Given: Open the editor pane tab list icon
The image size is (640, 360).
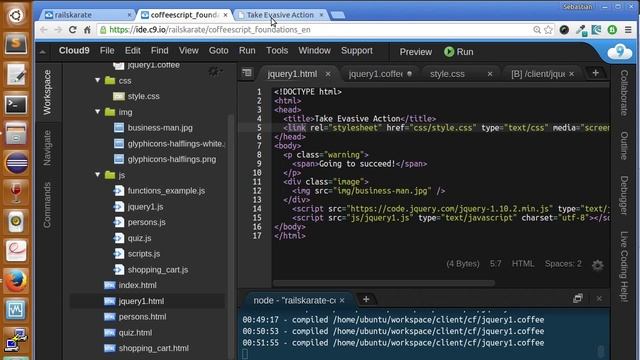Looking at the screenshot, I should click(247, 73).
